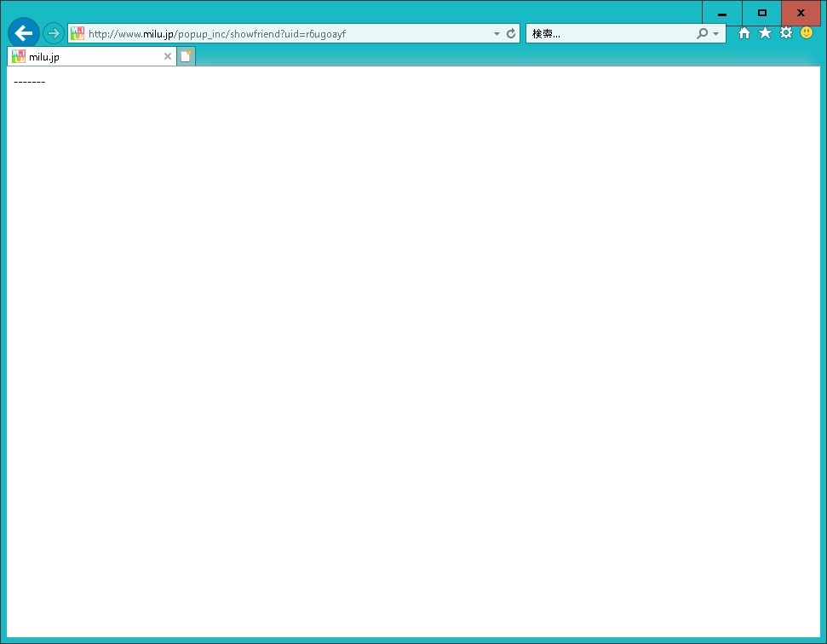Minimize the browser window
Screen dimensions: 827x644
[722, 13]
